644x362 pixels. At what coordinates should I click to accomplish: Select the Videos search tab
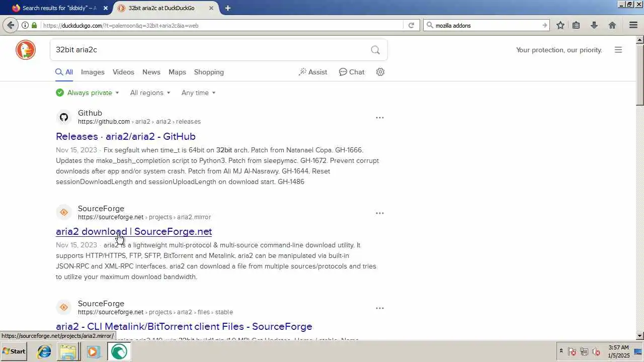[123, 72]
